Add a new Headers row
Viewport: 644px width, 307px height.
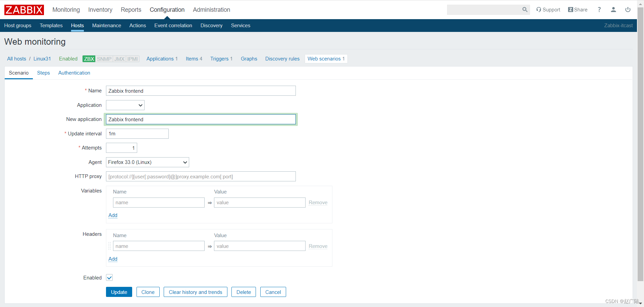click(x=113, y=259)
